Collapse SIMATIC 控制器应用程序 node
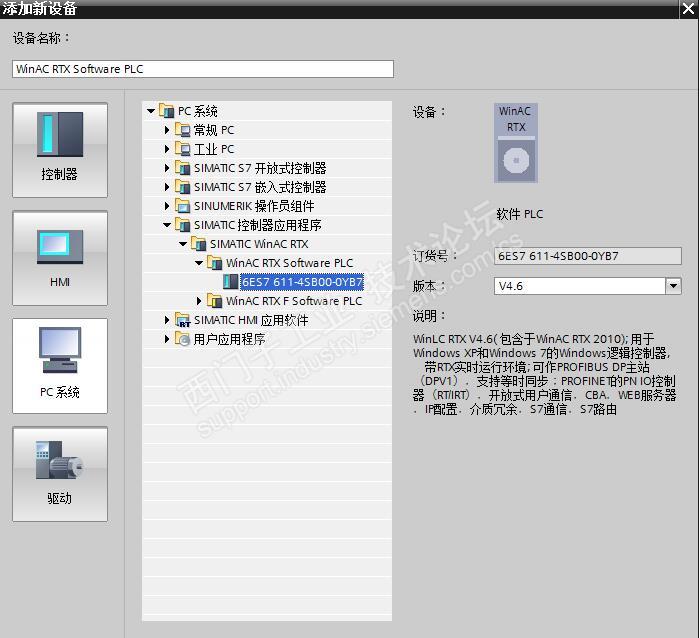This screenshot has width=700, height=638. [167, 225]
